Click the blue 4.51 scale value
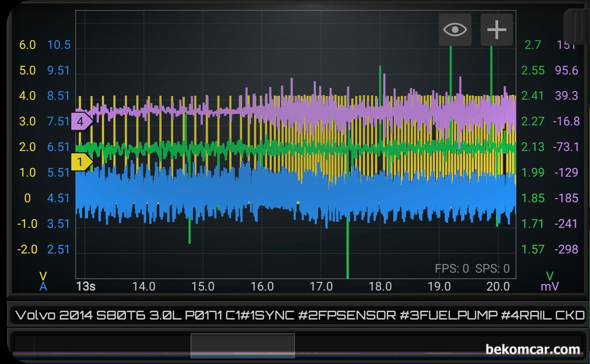This screenshot has width=590, height=364. pyautogui.click(x=58, y=198)
